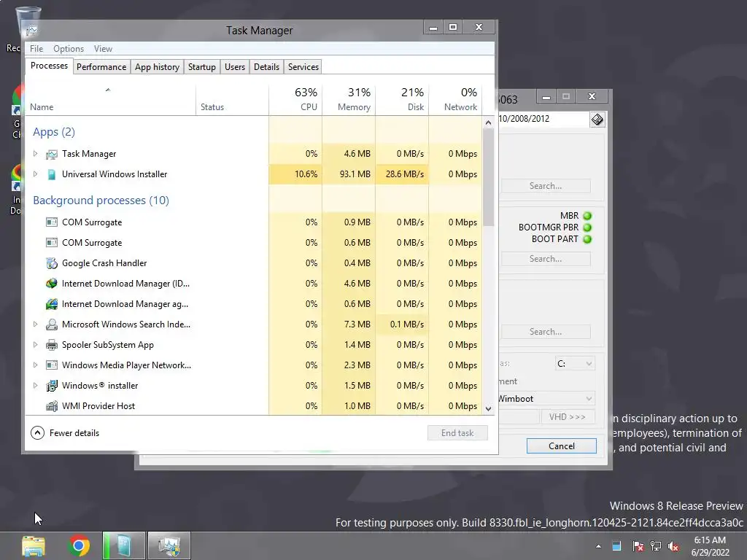This screenshot has width=747, height=560.
Task: Open the File menu
Action: click(36, 49)
